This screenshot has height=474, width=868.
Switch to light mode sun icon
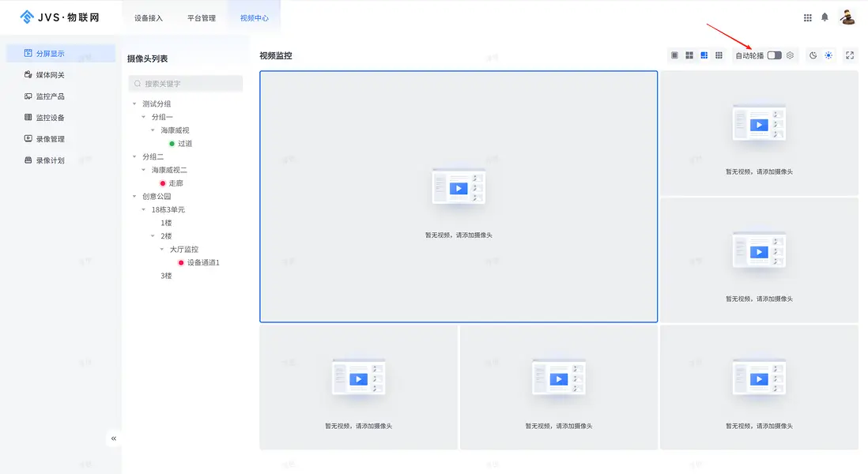point(828,55)
